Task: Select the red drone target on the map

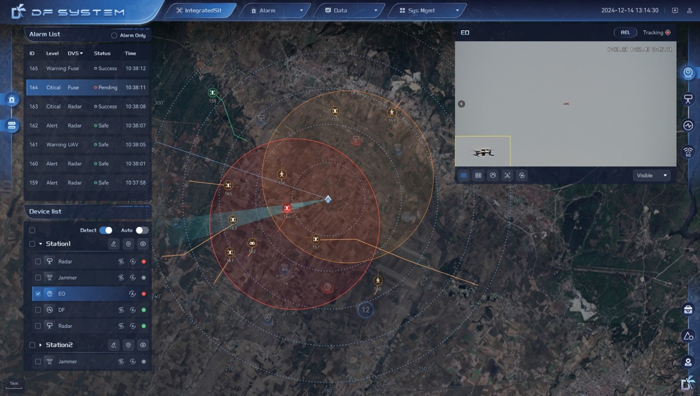Action: 287,208
